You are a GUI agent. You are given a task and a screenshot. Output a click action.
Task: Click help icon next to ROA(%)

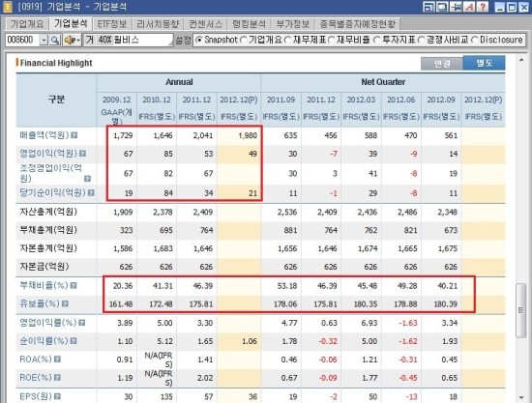point(57,360)
